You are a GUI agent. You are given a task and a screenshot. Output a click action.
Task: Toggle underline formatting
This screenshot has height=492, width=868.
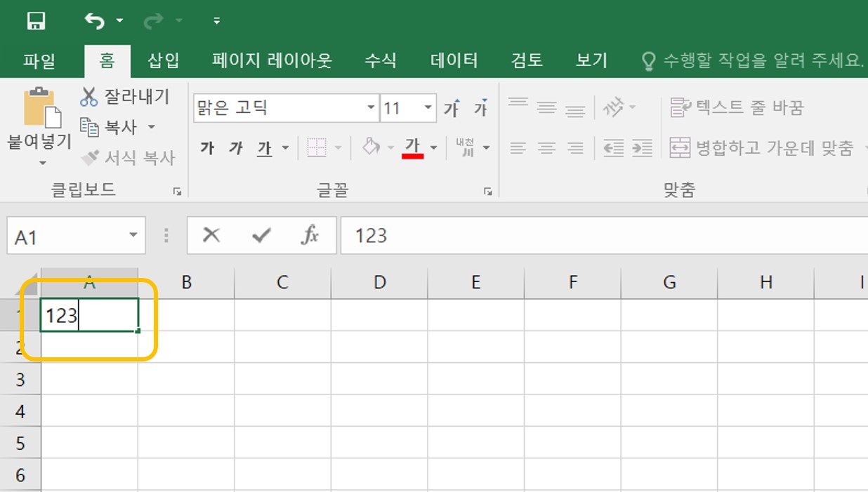point(265,148)
